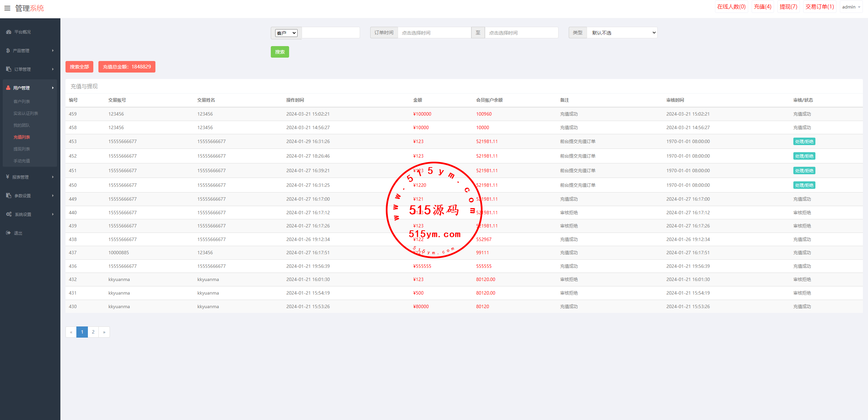Viewport: 868px width, 420px height.
Task: Click 处理/拒绝 for order 453
Action: click(804, 142)
